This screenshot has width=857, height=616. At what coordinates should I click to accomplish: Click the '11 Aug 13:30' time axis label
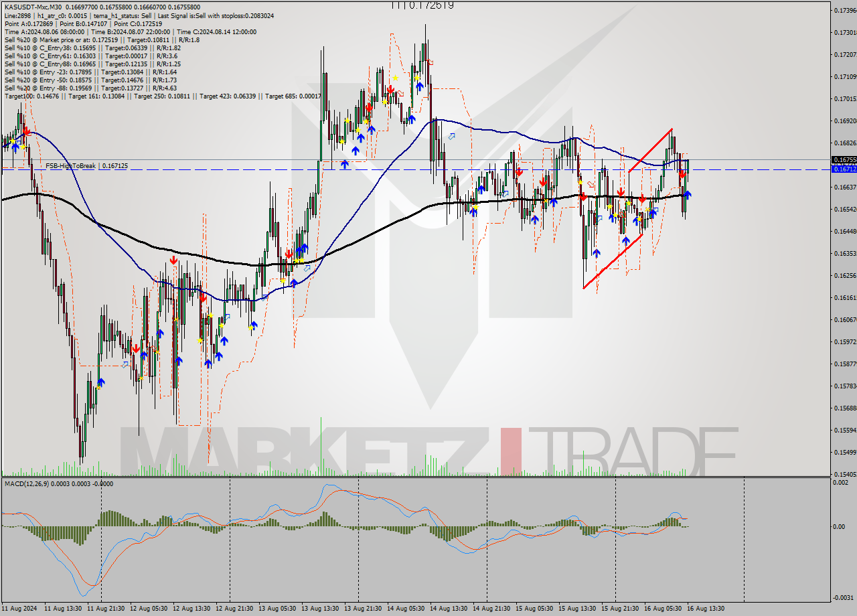(62, 609)
